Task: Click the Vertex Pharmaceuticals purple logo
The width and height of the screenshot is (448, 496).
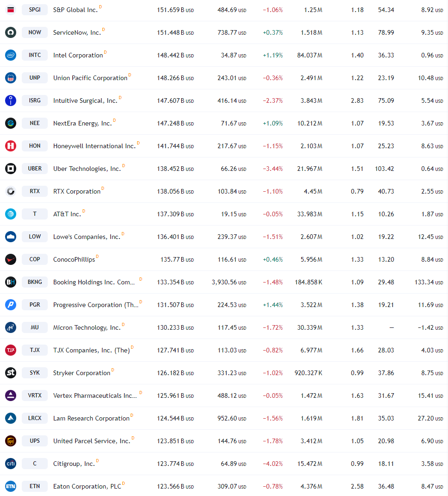Action: coord(11,396)
